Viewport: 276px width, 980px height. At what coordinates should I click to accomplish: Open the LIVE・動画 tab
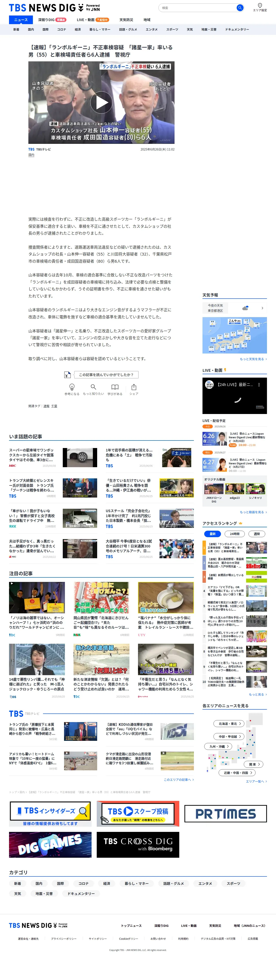pos(93,20)
